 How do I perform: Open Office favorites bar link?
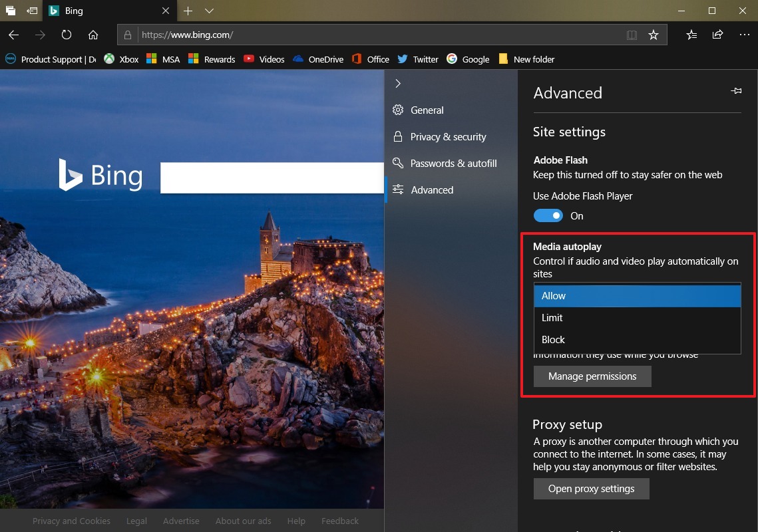[x=370, y=59]
